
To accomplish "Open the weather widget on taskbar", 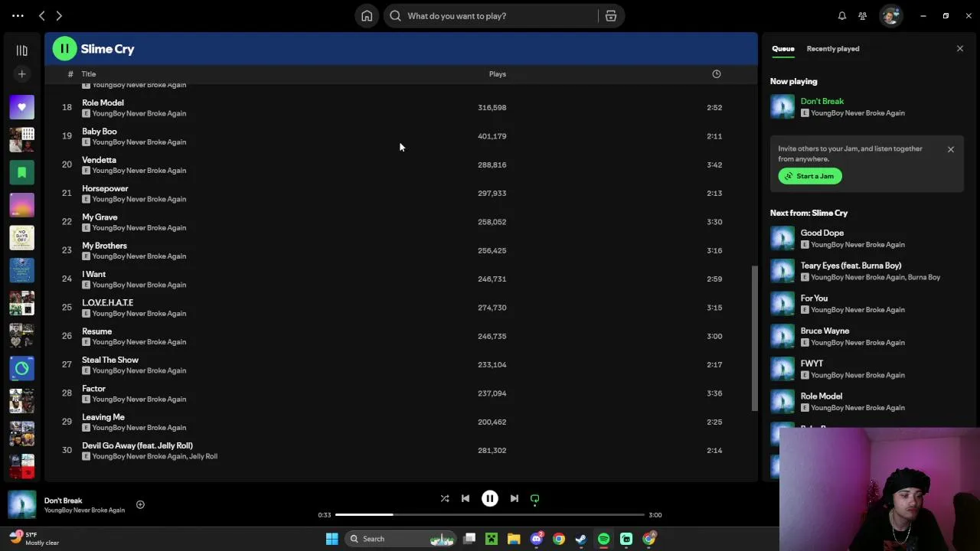I will pyautogui.click(x=34, y=539).
